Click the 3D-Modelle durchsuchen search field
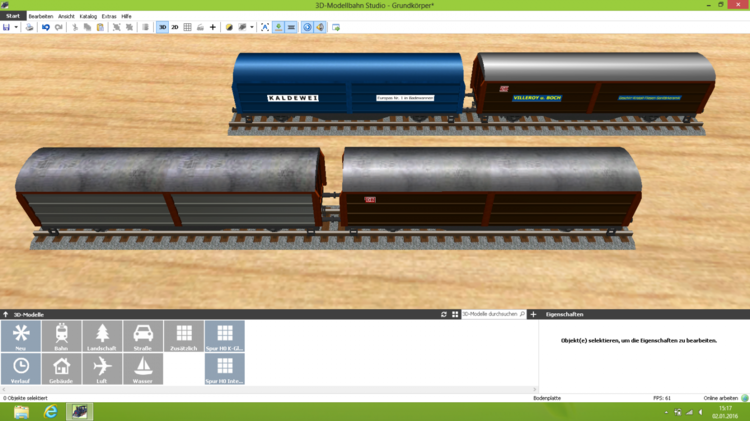This screenshot has width=750, height=421. pyautogui.click(x=488, y=314)
